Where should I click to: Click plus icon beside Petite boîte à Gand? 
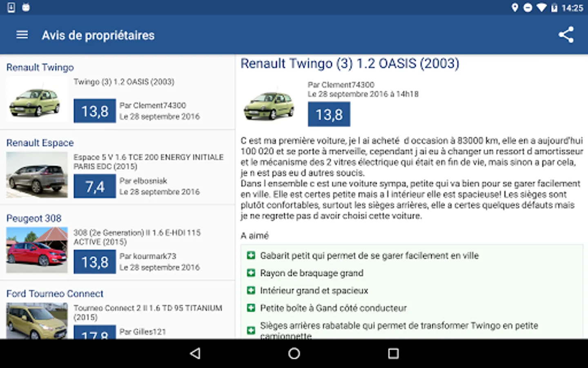(251, 308)
